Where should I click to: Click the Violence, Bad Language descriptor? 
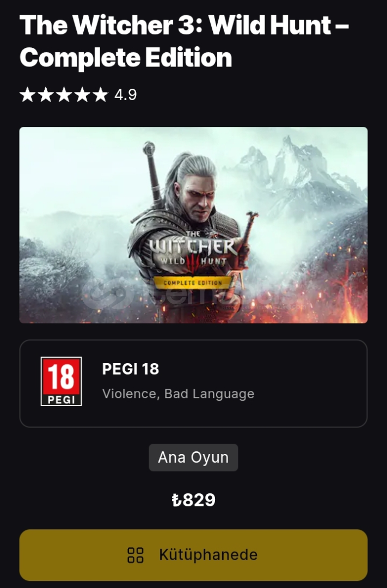(x=178, y=394)
